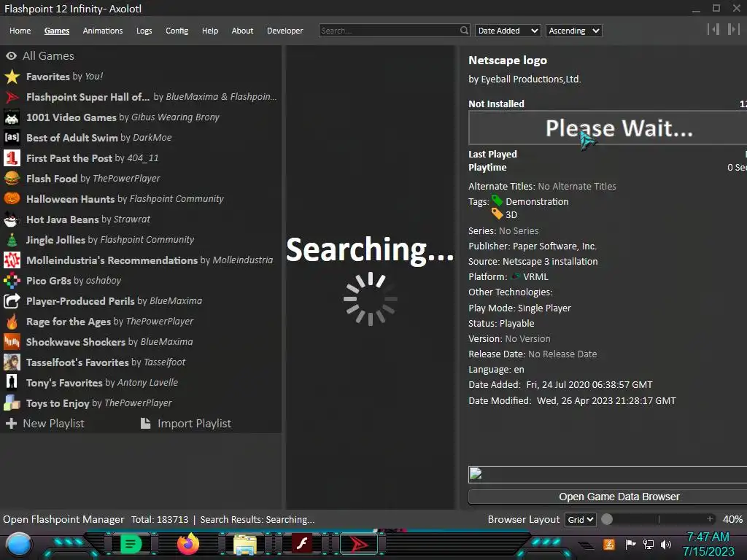
Task: Open the Home tab
Action: 20,31
